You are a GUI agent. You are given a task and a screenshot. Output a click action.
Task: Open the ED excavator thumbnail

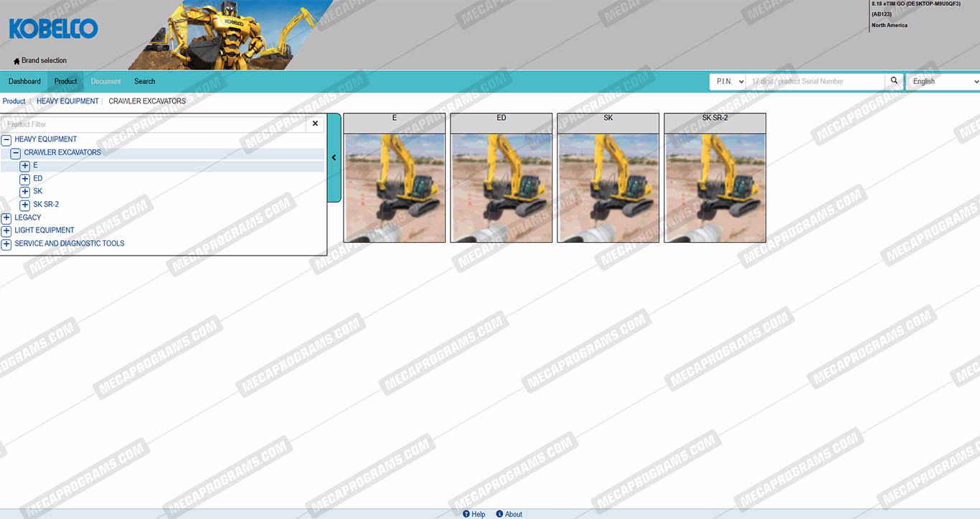pyautogui.click(x=501, y=187)
